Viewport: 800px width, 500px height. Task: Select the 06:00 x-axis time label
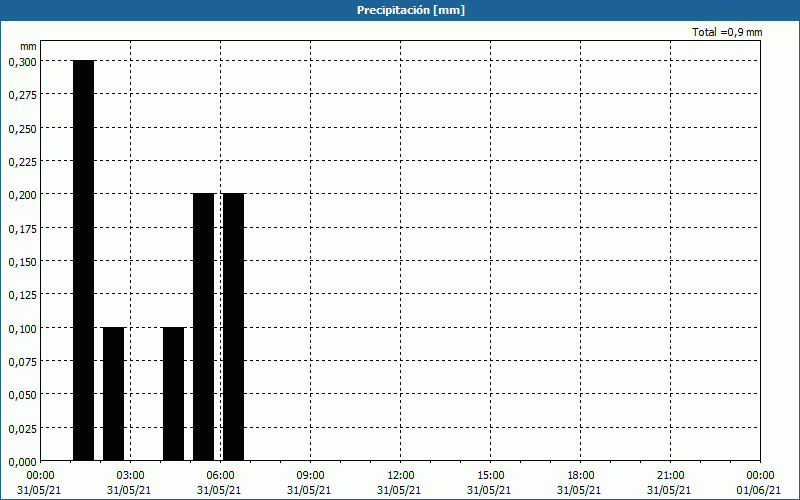pos(220,476)
